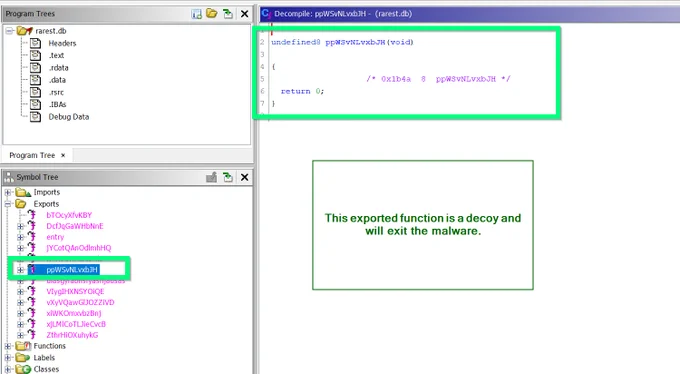Click the Imports folder icon
The height and width of the screenshot is (374, 680).
coord(23,192)
